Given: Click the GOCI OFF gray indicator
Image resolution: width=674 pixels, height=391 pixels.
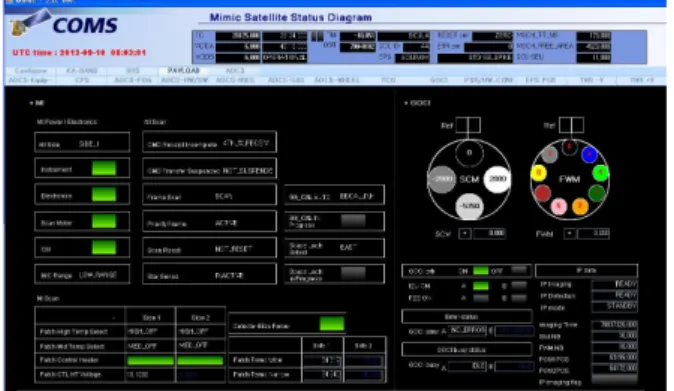Looking at the screenshot, I should 519,270.
